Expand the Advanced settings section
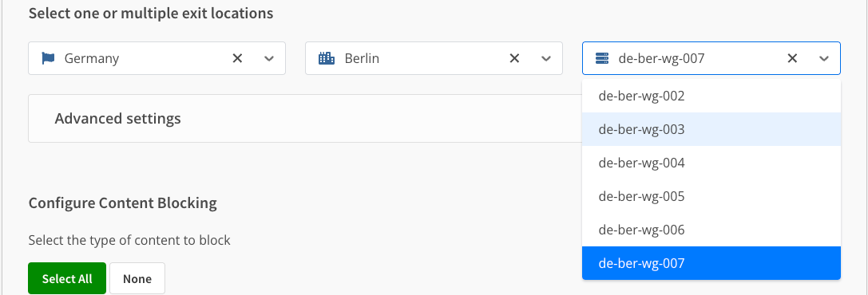868x295 pixels. pos(118,118)
